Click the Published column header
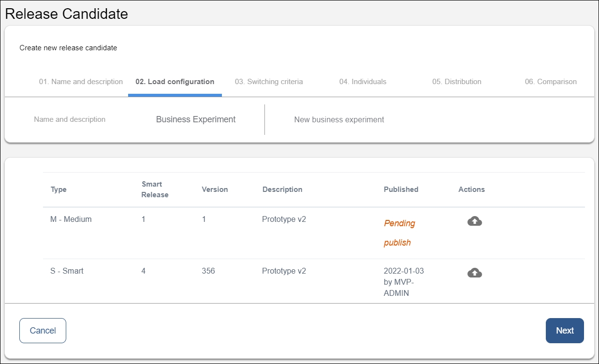 coord(401,189)
